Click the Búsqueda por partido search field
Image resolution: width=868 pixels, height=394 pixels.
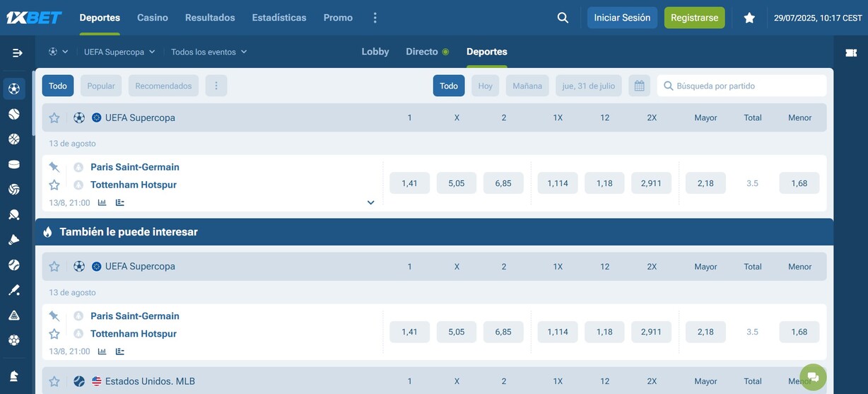coord(741,86)
